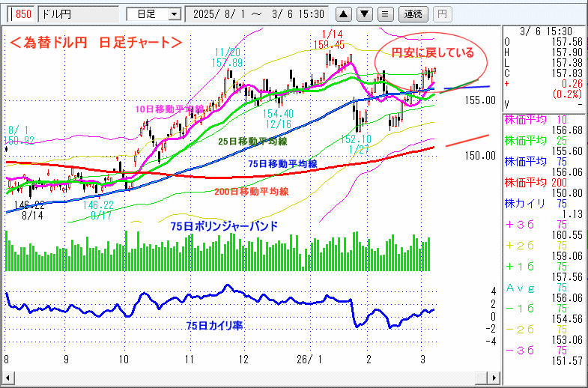This screenshot has height=388, width=588.
Task: Click the down triangle button in toolbar
Action: pyautogui.click(x=364, y=14)
